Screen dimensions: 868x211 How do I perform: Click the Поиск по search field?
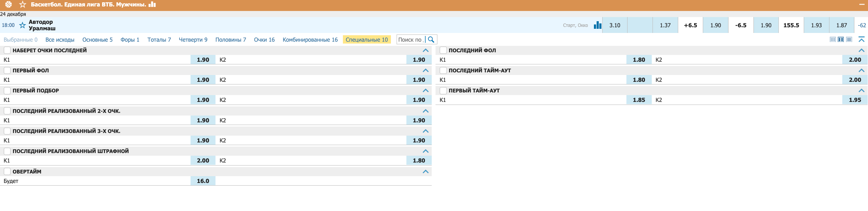(410, 40)
